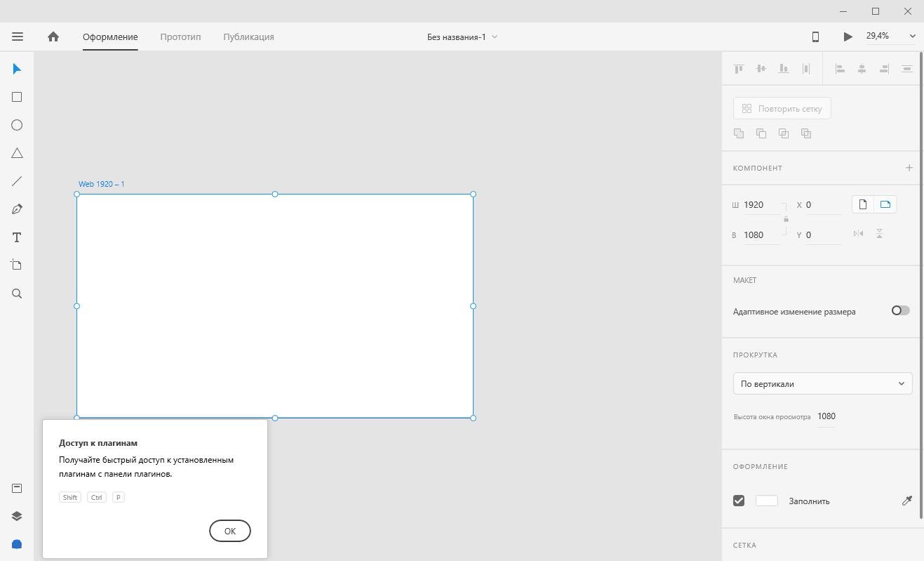The height and width of the screenshot is (561, 924).
Task: Open the Без названия-1 document title dropdown
Action: tap(462, 37)
